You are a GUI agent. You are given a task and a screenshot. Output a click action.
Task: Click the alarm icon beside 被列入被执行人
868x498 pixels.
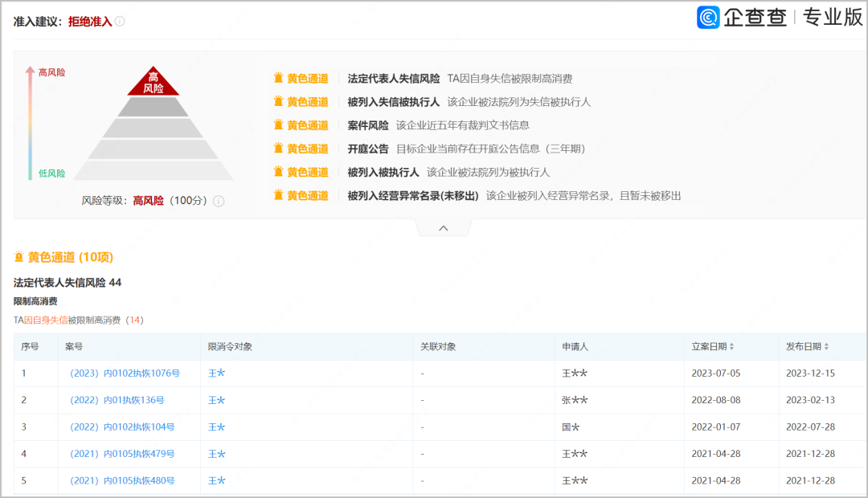[x=276, y=172]
